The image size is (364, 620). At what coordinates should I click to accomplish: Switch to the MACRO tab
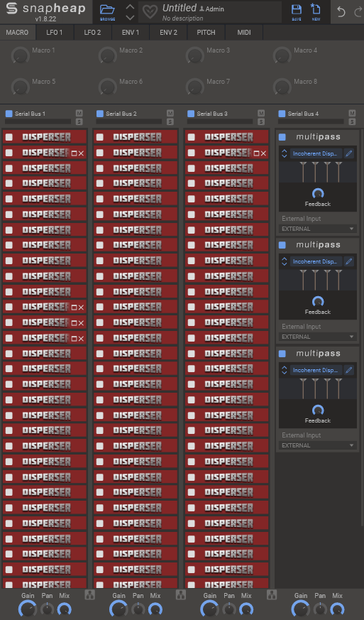(18, 33)
